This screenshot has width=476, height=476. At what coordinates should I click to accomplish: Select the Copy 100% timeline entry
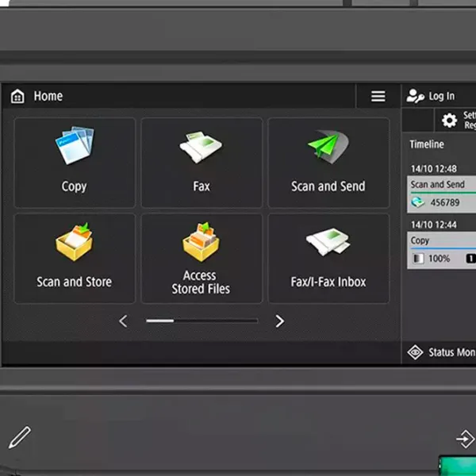pos(442,251)
